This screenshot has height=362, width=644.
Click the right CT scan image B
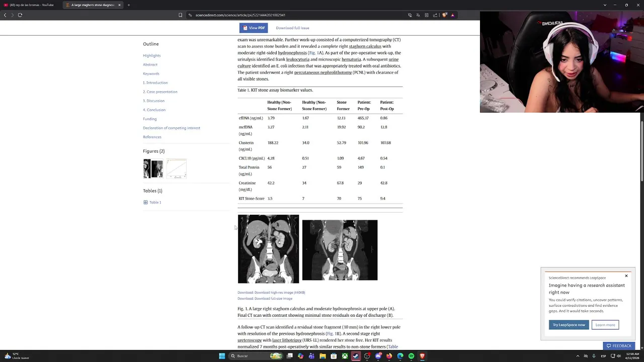pos(340,250)
